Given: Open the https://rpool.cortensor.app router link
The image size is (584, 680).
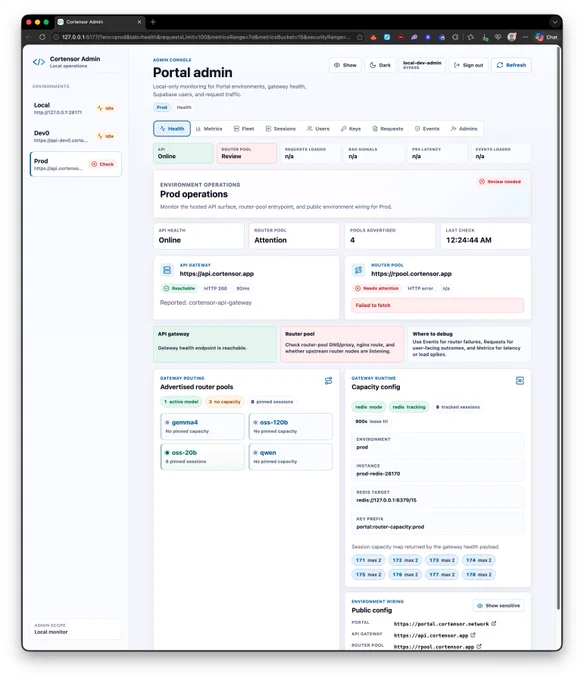Looking at the screenshot, I should (411, 274).
